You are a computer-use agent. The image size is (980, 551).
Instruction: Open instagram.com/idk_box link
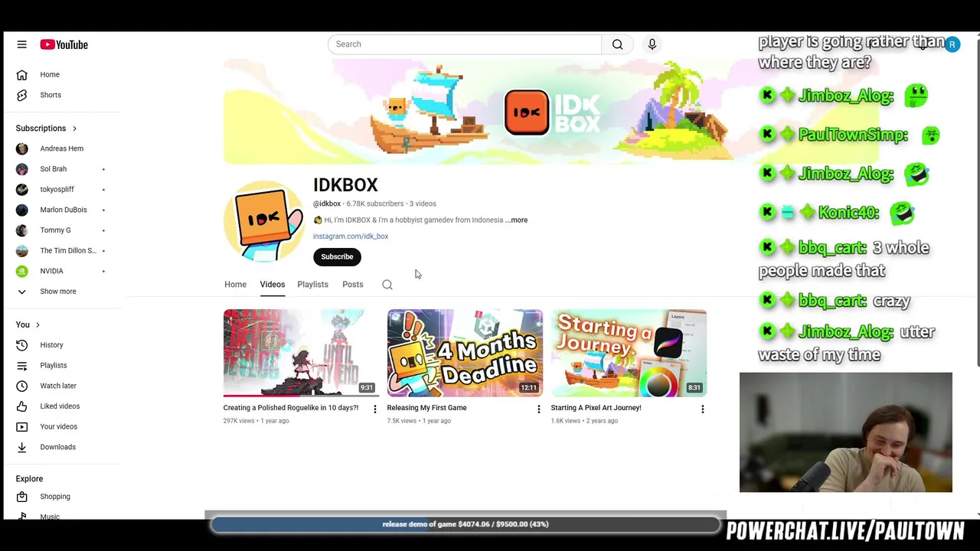point(350,236)
